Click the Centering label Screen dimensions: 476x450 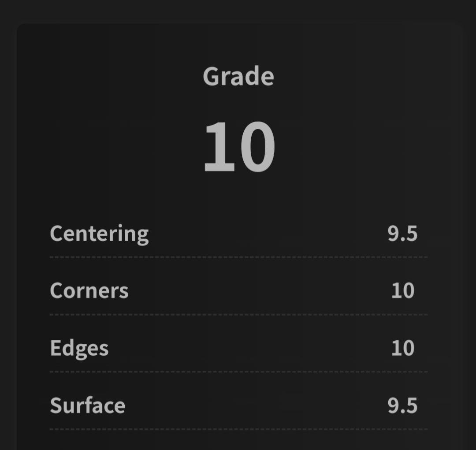click(x=99, y=234)
